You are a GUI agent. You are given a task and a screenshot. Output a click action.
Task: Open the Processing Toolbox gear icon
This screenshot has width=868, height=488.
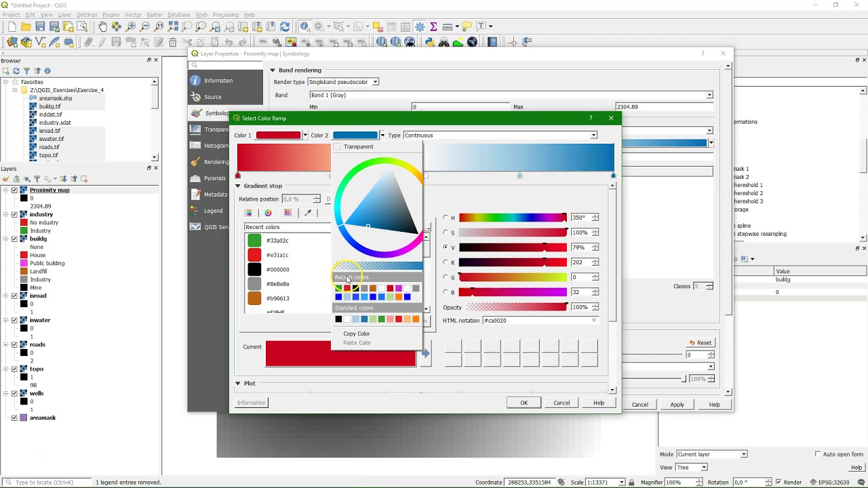click(420, 26)
